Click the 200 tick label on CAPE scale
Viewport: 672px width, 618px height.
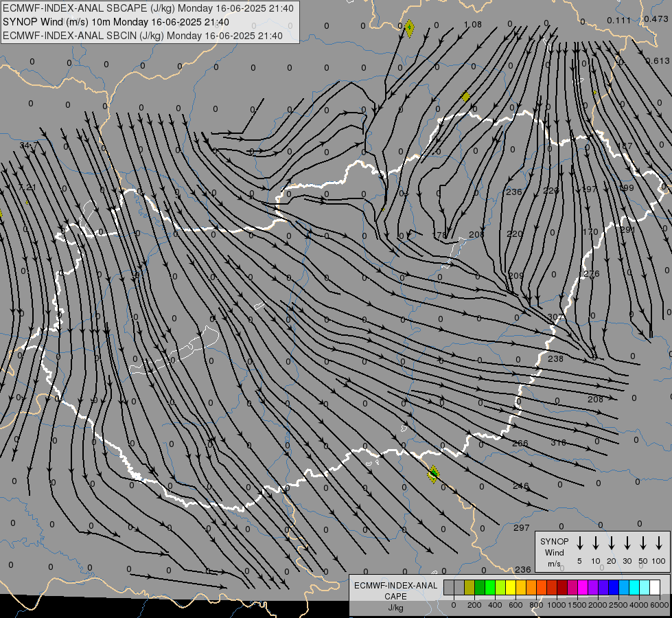[474, 605]
